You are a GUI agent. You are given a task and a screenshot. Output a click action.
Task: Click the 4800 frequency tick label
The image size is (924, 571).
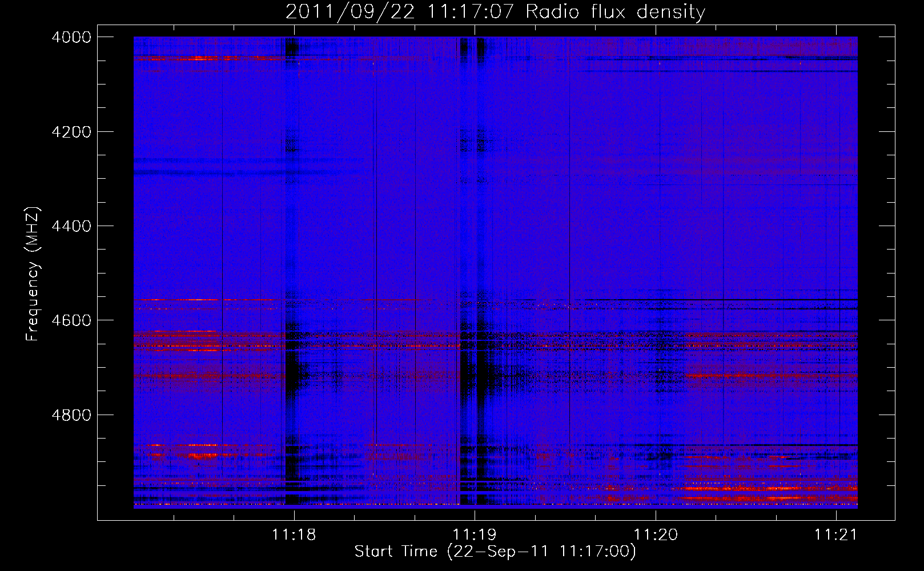coord(71,415)
